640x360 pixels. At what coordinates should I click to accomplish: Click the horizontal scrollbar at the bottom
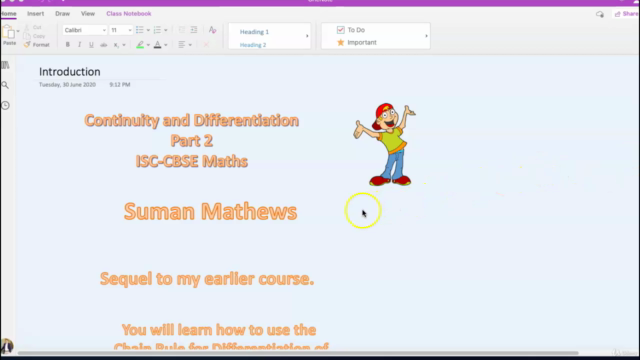pyautogui.click(x=298, y=353)
